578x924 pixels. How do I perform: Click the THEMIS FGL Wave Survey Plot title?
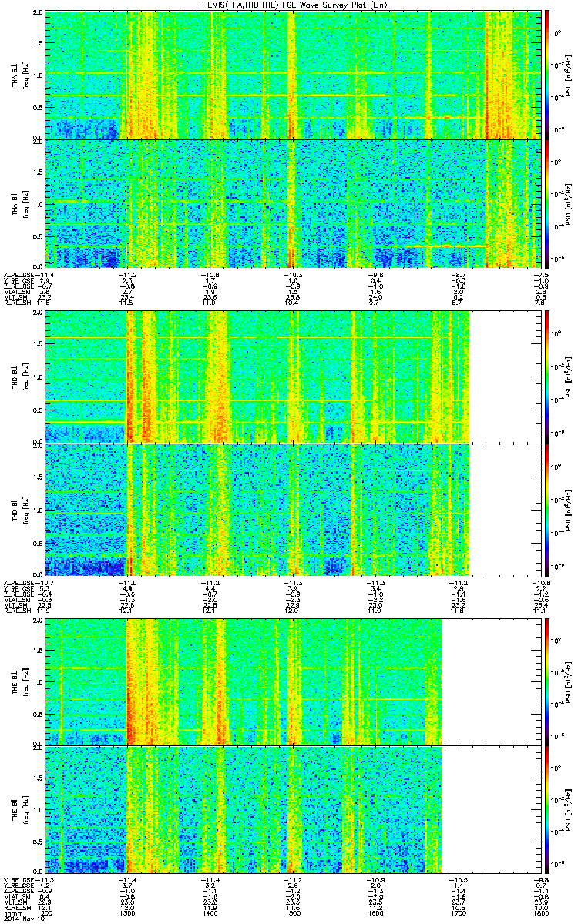294,5
